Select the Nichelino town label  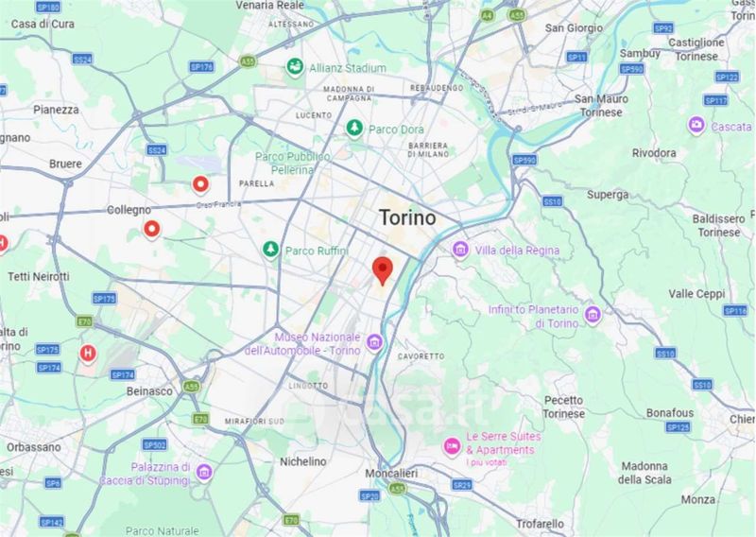click(303, 461)
